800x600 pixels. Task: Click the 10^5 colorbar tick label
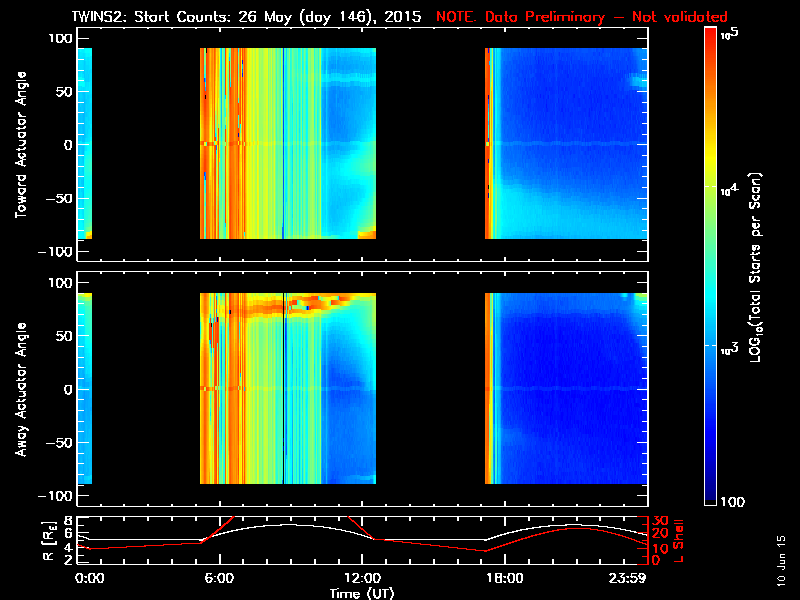tap(729, 33)
